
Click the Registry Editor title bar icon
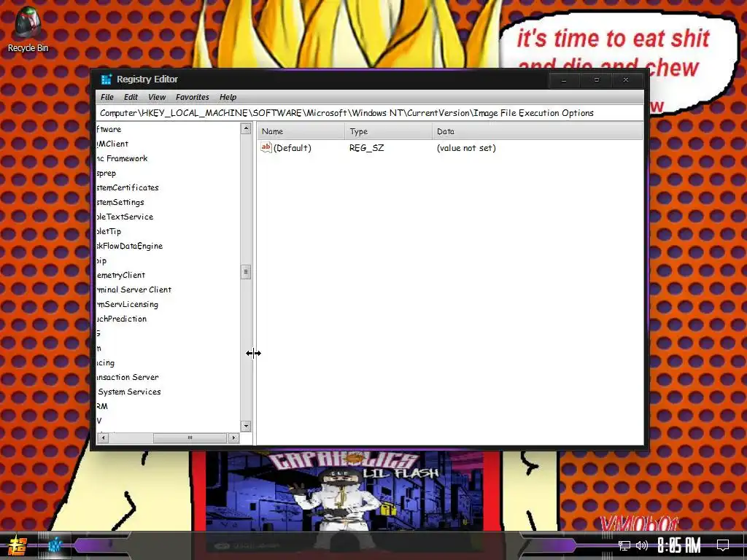[x=107, y=79]
